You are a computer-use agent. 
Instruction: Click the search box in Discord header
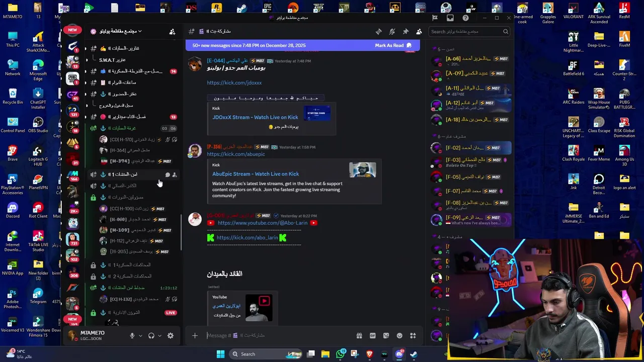point(470,31)
